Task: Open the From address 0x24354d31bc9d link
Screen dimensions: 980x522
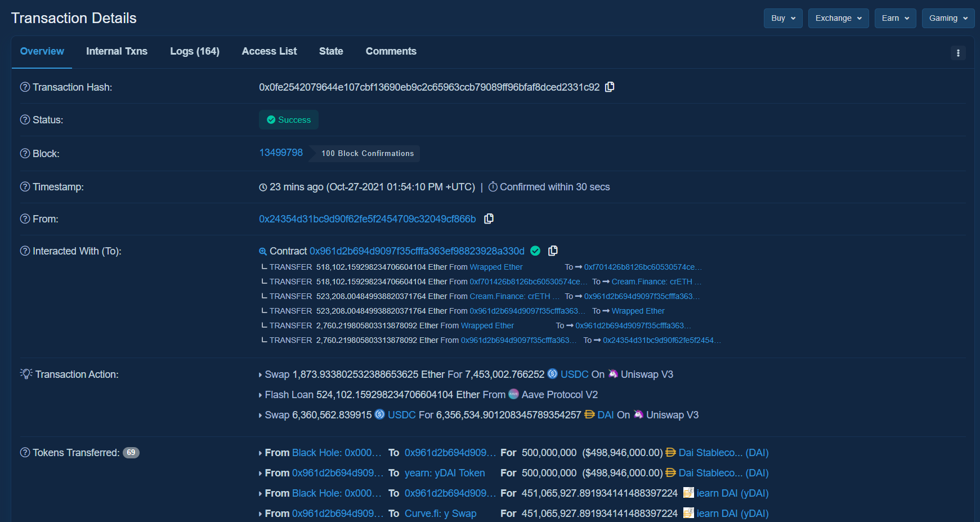Action: tap(368, 218)
